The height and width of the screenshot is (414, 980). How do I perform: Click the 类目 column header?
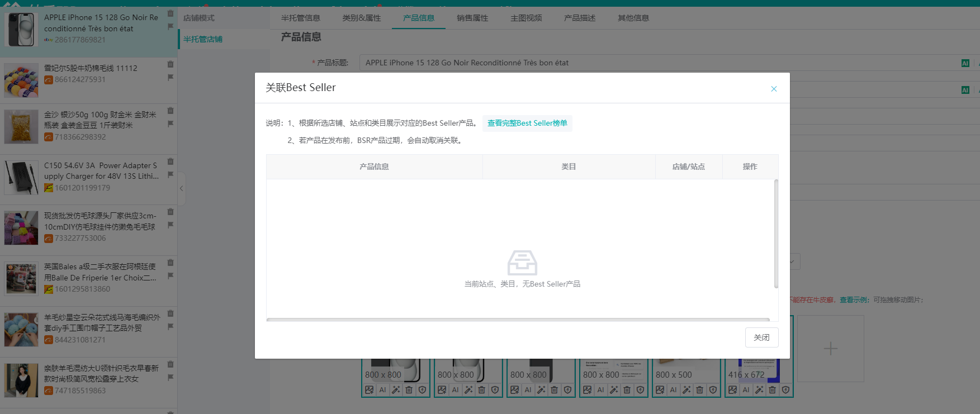click(569, 166)
